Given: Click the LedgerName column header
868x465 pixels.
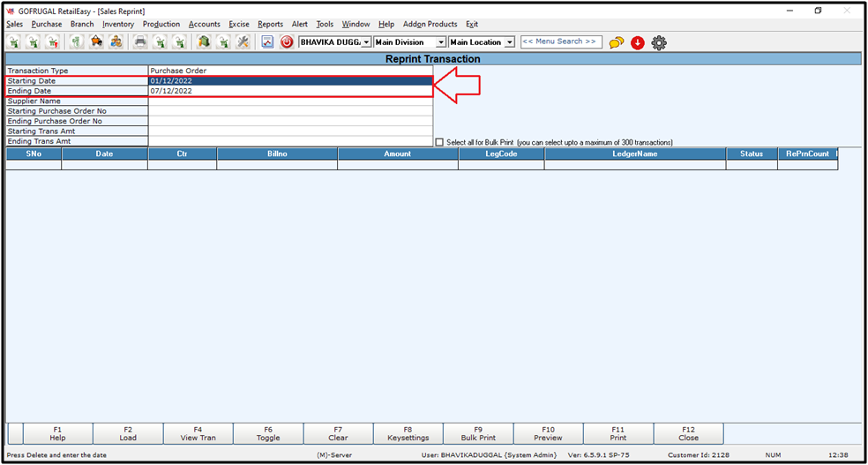Looking at the screenshot, I should pyautogui.click(x=635, y=154).
